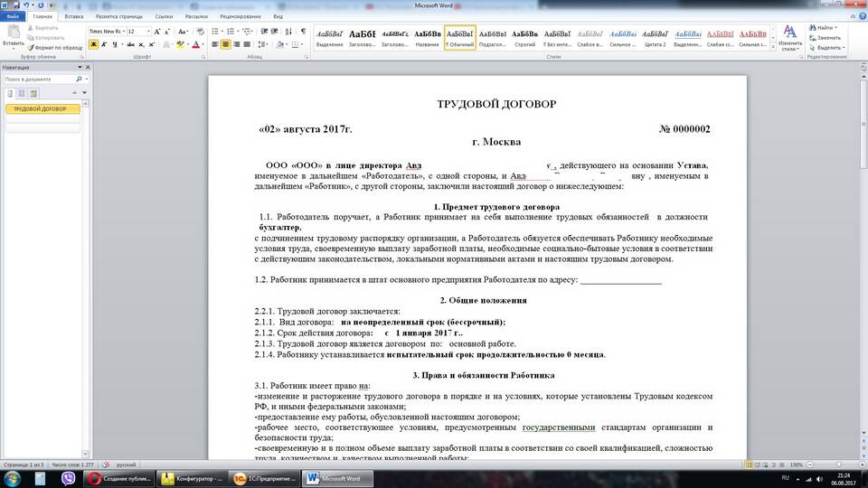The height and width of the screenshot is (488, 868).
Task: Toggle underline formatting
Action: click(x=115, y=45)
